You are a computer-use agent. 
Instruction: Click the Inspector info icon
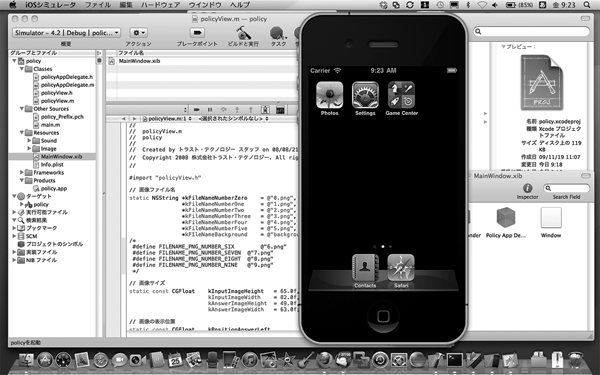527,188
